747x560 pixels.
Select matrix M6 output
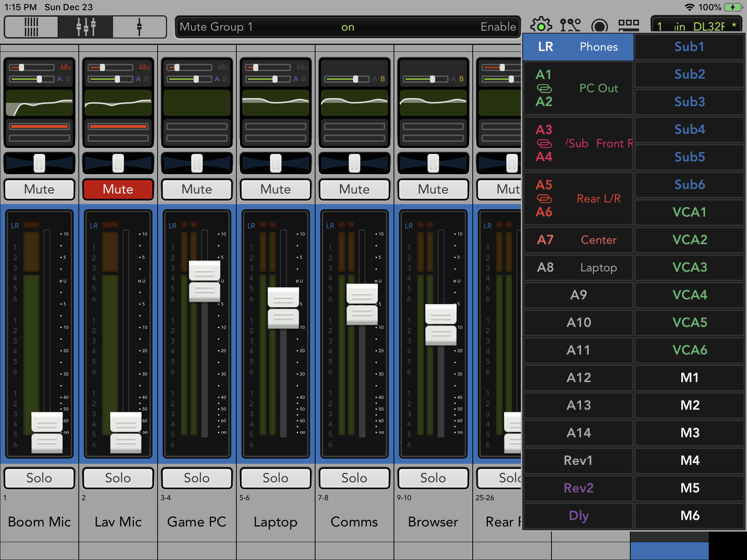[689, 516]
